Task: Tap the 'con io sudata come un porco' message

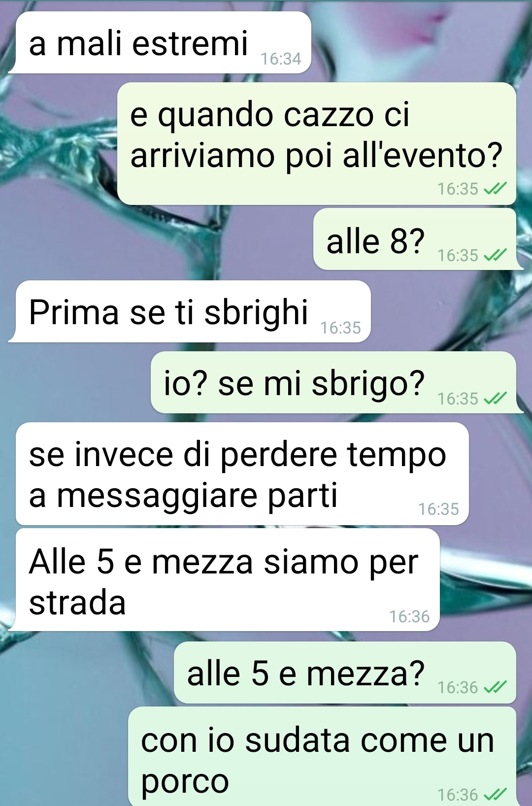Action: (x=322, y=757)
